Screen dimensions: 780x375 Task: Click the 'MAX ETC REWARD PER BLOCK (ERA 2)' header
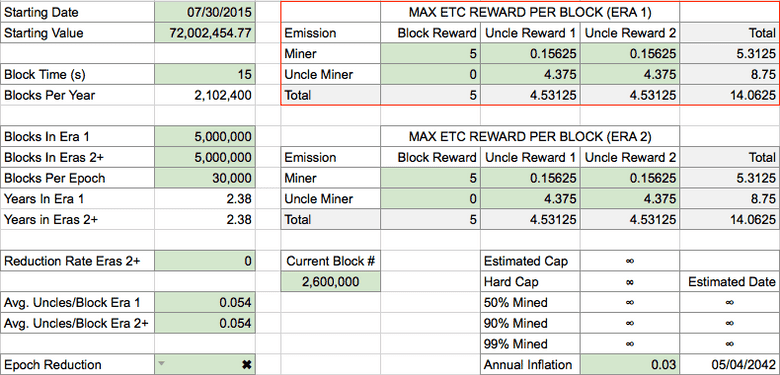click(x=530, y=136)
